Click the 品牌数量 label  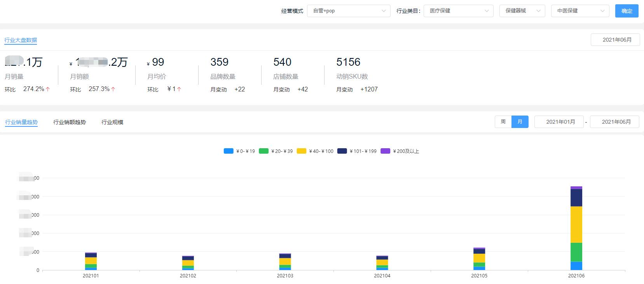[223, 77]
